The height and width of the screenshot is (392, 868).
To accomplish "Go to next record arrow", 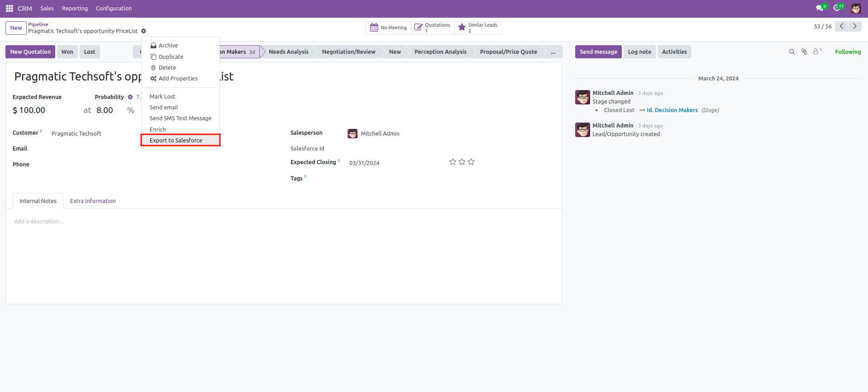I will (855, 26).
